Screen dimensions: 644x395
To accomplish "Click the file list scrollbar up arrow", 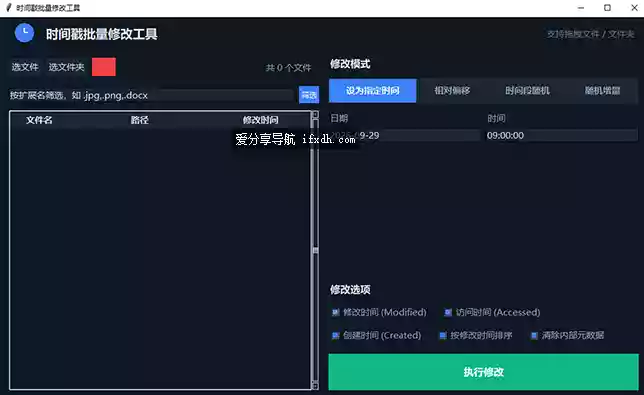I will [315, 115].
